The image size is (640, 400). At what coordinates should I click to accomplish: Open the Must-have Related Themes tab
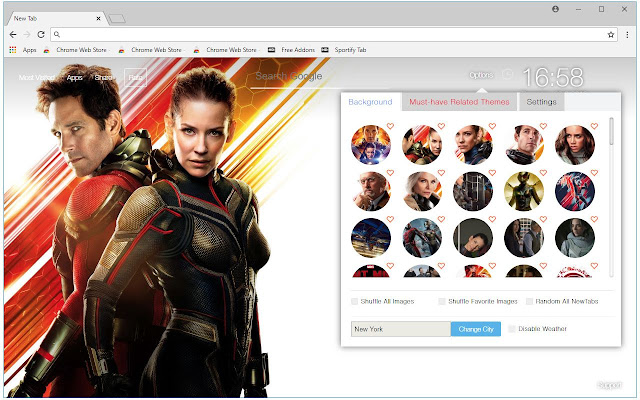click(x=460, y=102)
